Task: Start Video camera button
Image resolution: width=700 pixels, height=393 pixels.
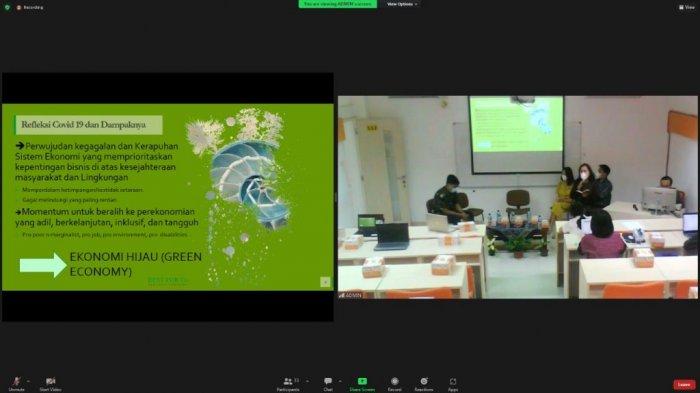Action: point(50,384)
